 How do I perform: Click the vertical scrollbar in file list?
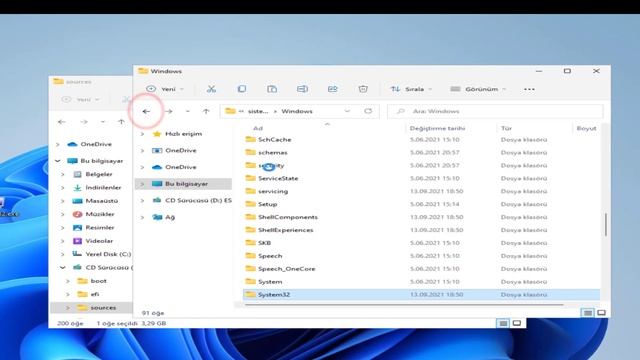(x=606, y=224)
